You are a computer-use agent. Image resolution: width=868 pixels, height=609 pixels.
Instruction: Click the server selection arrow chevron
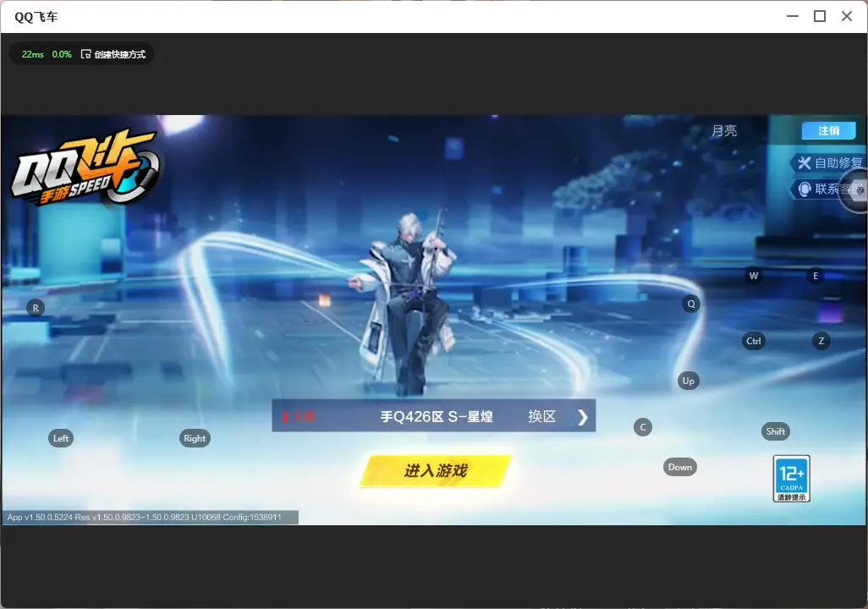pyautogui.click(x=582, y=417)
